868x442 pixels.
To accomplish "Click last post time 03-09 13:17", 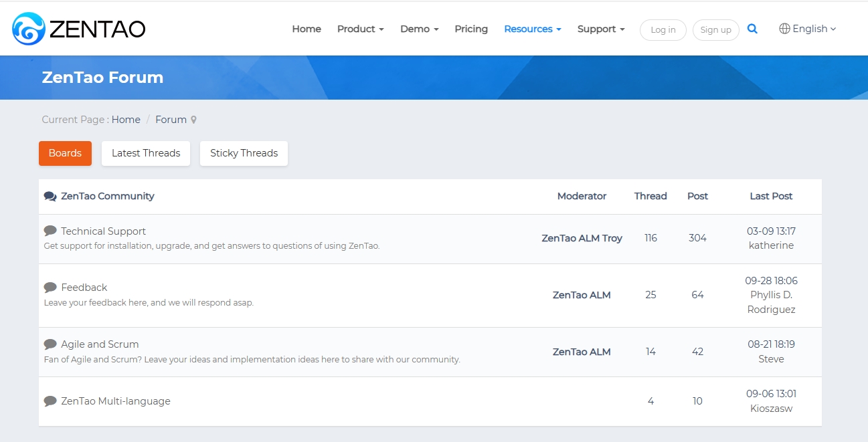I will [x=771, y=231].
